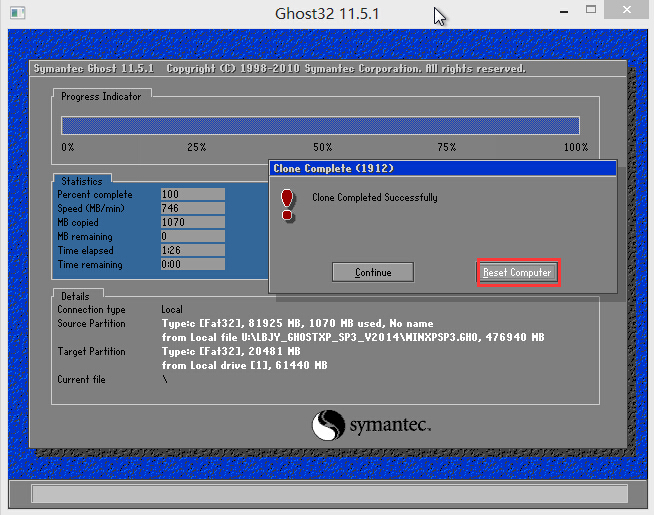Click the Time remaining value 0:00
This screenshot has width=654, height=515.
(192, 265)
